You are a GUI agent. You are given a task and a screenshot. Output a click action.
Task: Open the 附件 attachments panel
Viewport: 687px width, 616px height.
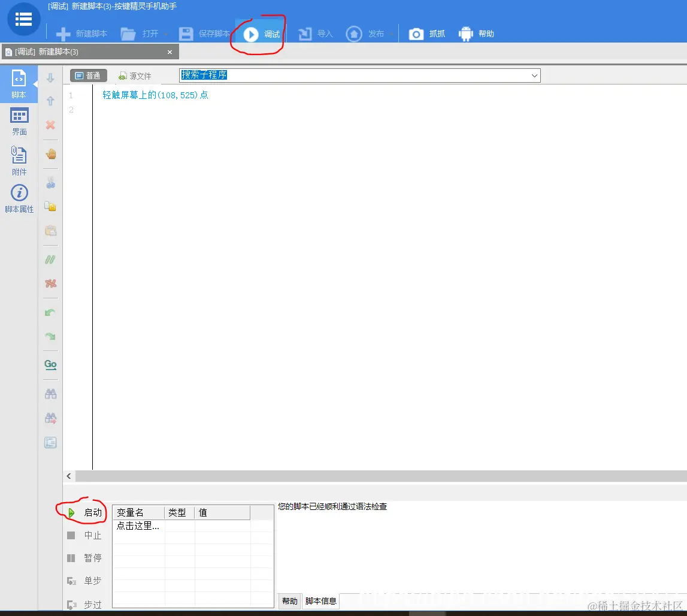click(19, 161)
